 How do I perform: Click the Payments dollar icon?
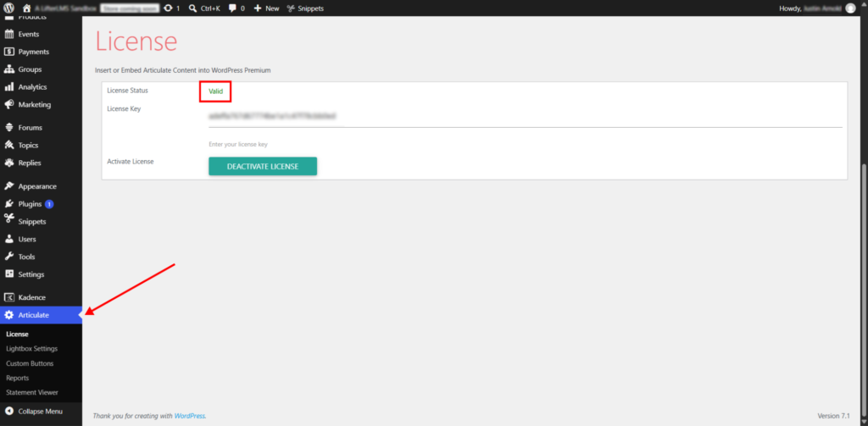8,52
